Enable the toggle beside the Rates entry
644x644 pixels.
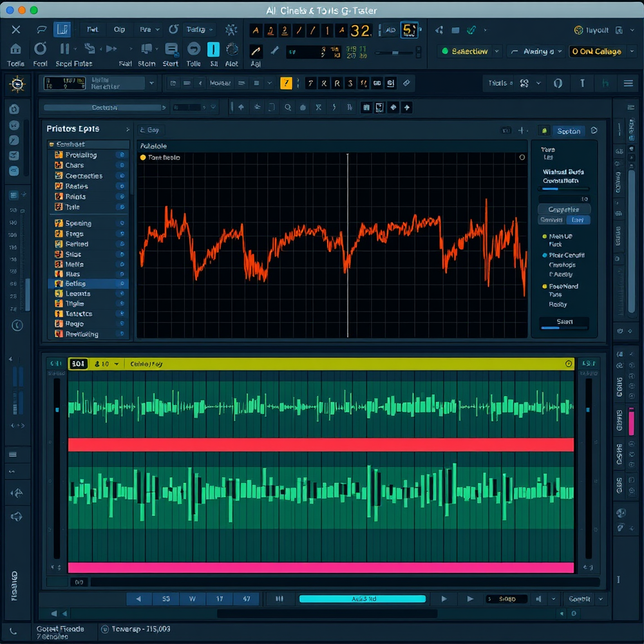tap(122, 186)
